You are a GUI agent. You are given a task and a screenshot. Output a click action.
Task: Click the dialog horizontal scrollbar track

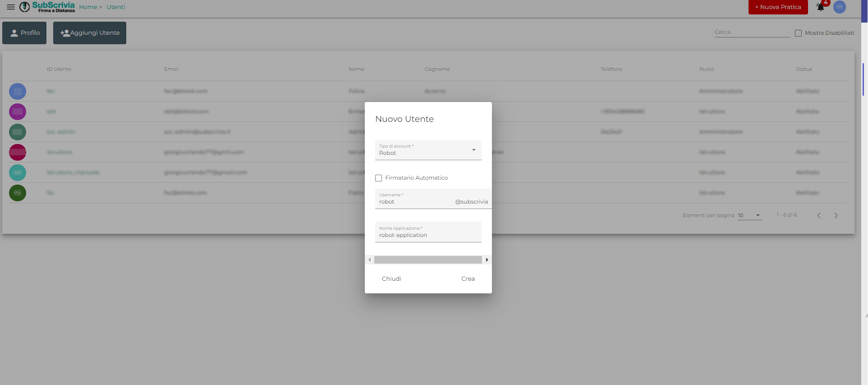(x=427, y=260)
